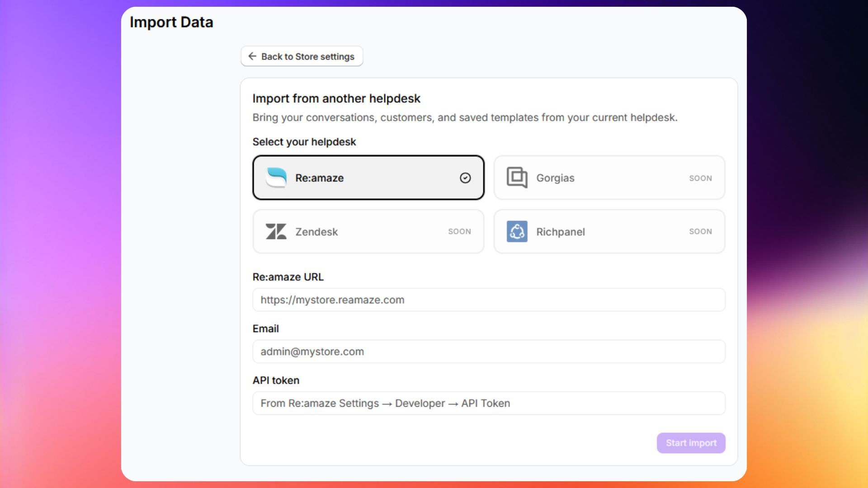
Task: Focus the API token input field
Action: point(489,403)
